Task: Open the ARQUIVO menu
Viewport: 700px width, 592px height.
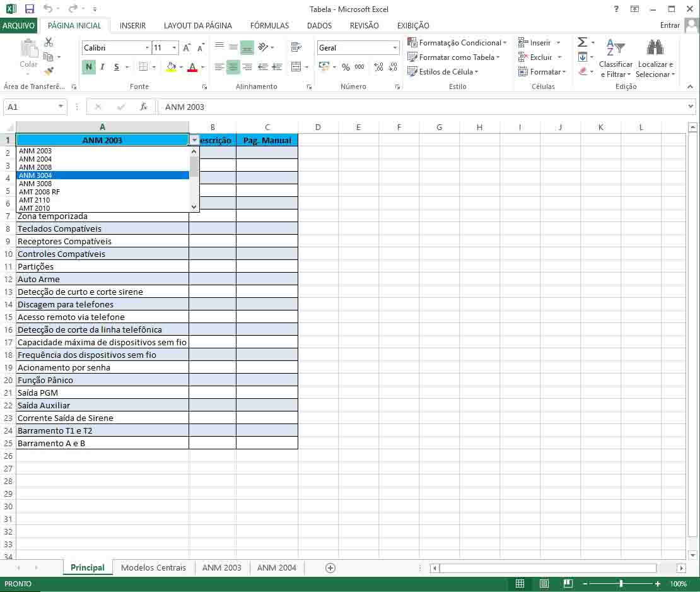Action: (18, 25)
